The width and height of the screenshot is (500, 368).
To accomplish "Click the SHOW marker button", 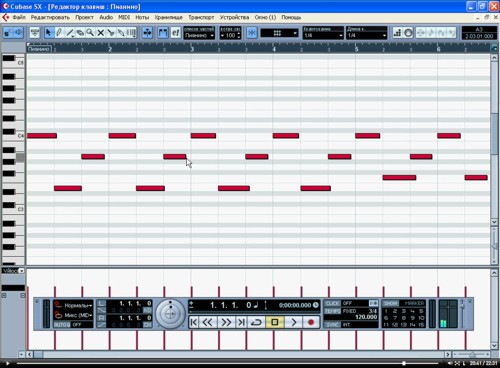I will tap(390, 303).
